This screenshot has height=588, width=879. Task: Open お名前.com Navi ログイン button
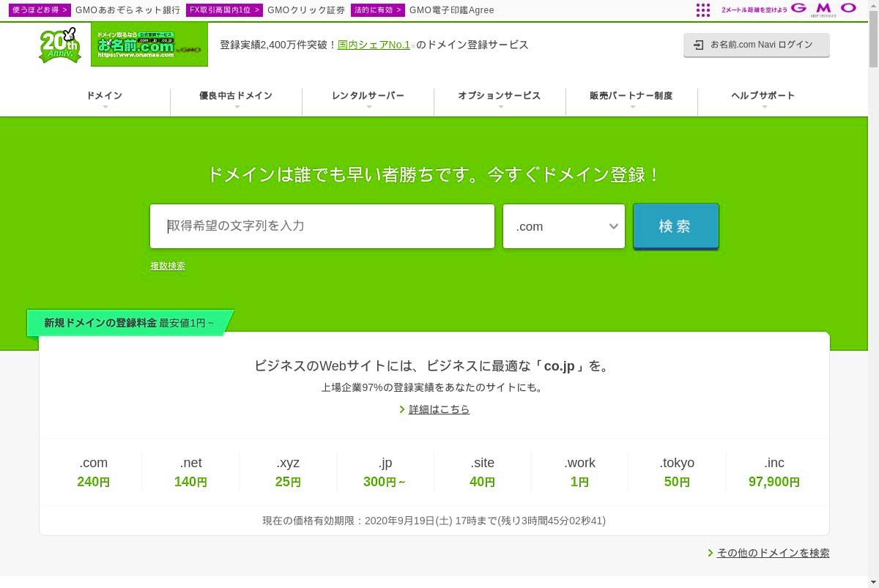[x=757, y=45]
